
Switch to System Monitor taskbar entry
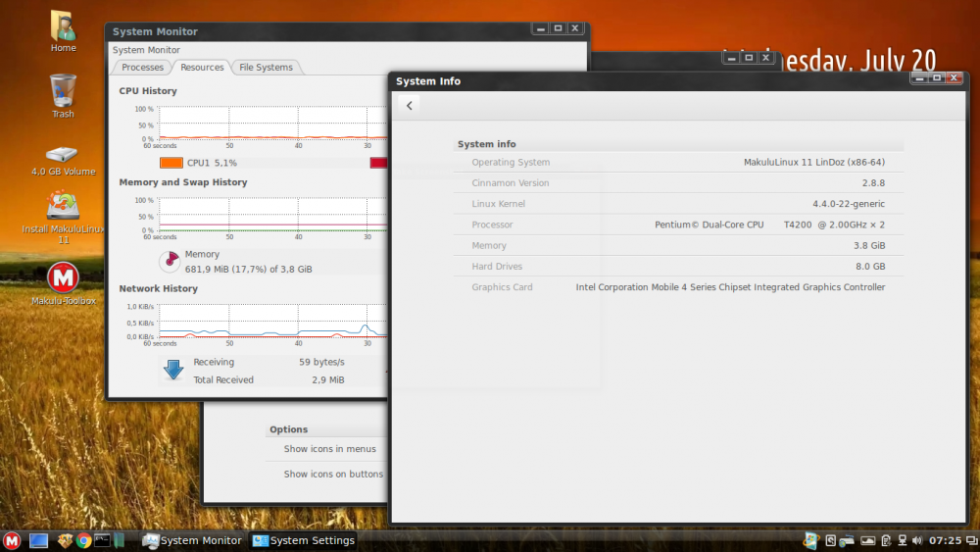tap(192, 540)
